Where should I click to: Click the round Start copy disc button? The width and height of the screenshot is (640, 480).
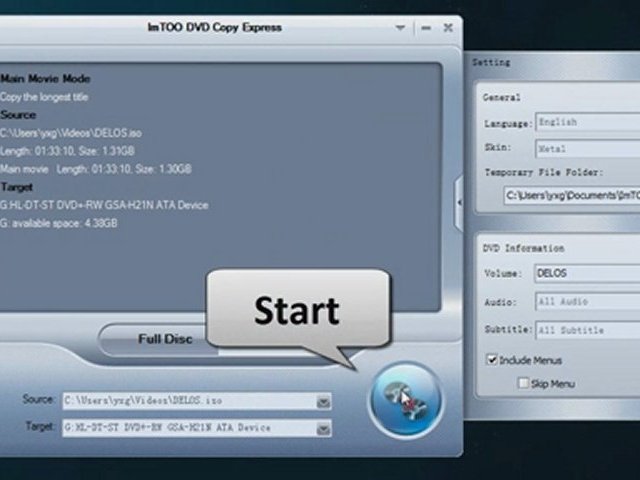pos(405,397)
